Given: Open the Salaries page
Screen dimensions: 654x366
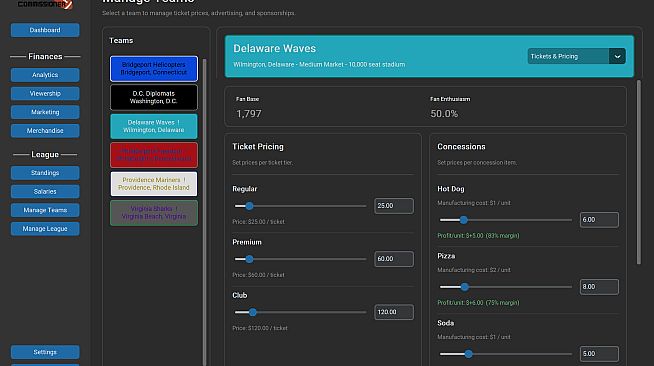Looking at the screenshot, I should [45, 191].
